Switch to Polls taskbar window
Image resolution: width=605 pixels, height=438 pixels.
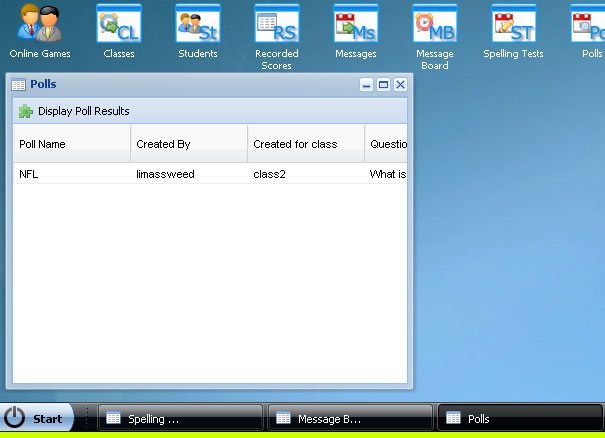coord(520,419)
